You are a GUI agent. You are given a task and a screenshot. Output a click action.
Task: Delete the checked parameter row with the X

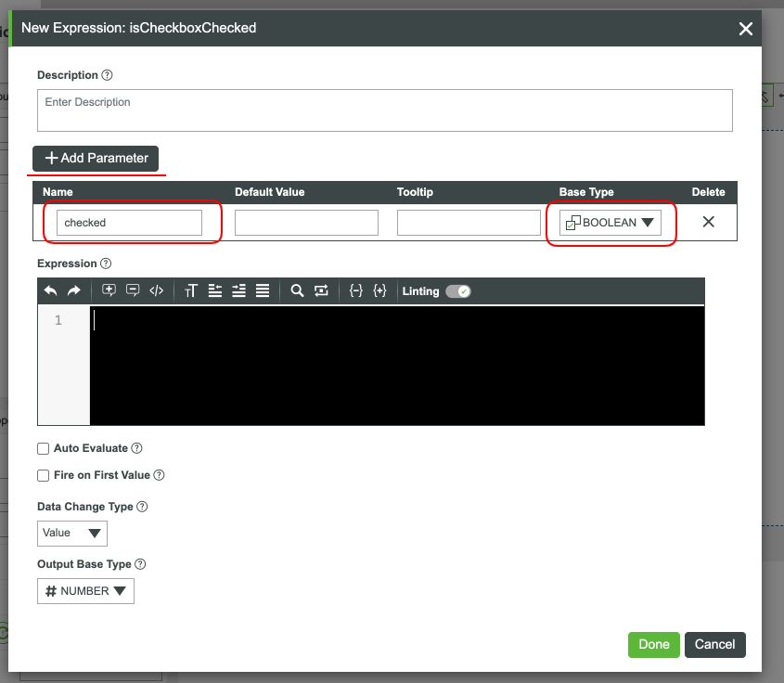point(708,222)
